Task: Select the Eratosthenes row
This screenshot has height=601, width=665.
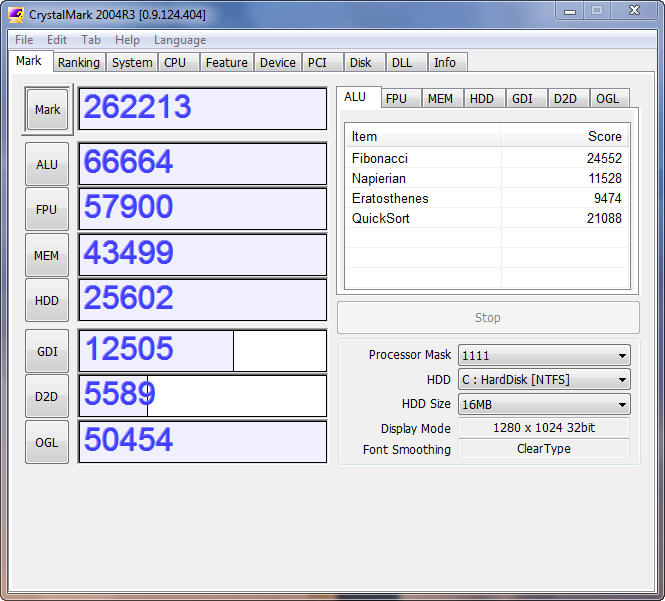Action: [487, 198]
